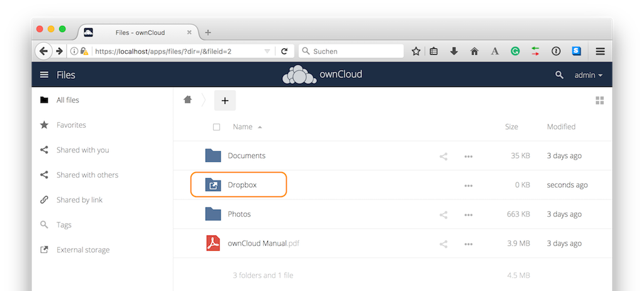Click the browser forward arrow
644x291 pixels.
click(x=59, y=51)
